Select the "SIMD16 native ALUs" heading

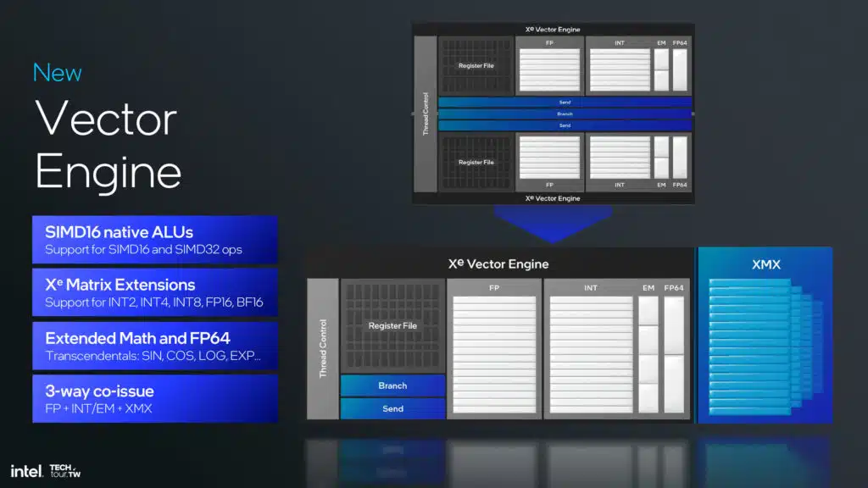tap(119, 232)
